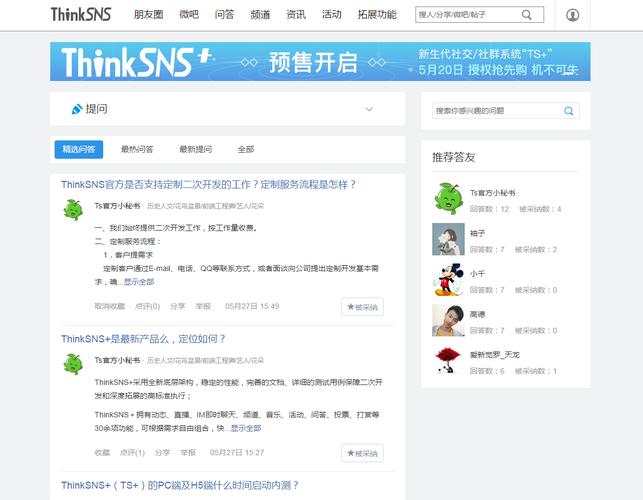The height and width of the screenshot is (500, 643).
Task: Click 举报 on the first answer
Action: point(203,306)
